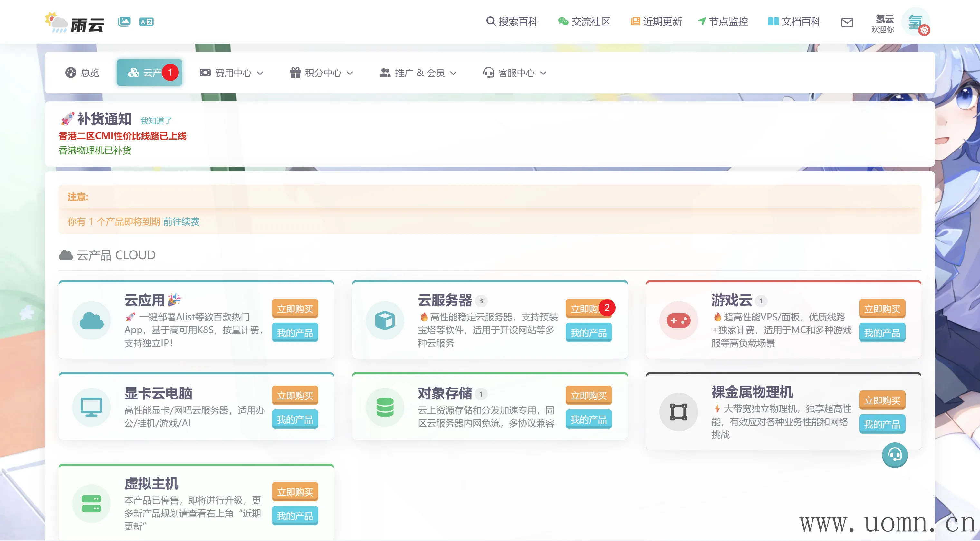This screenshot has width=980, height=541.
Task: Expand the 积分中心 dropdown
Action: [x=322, y=73]
